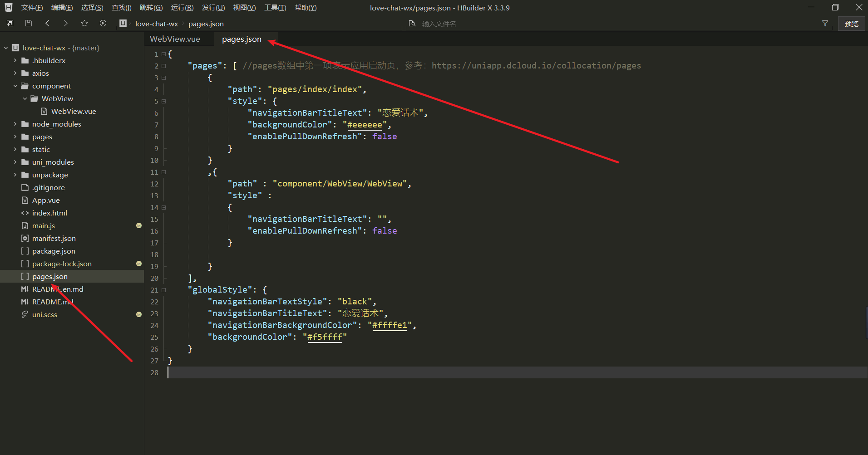The height and width of the screenshot is (455, 868).
Task: Select pages.json in the file tree
Action: (x=72, y=276)
